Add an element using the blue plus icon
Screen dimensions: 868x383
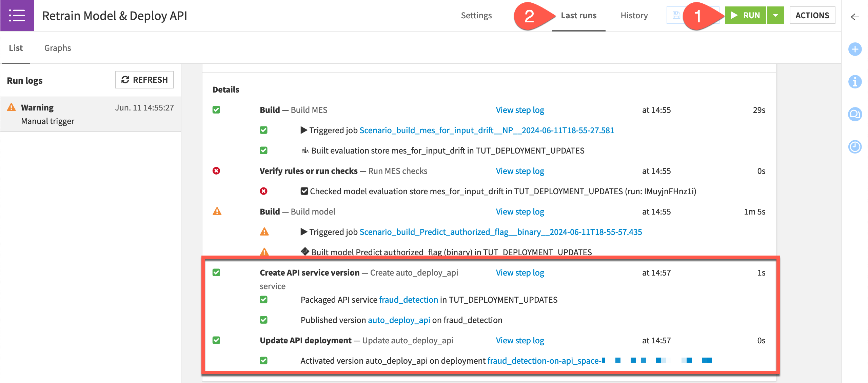[855, 50]
